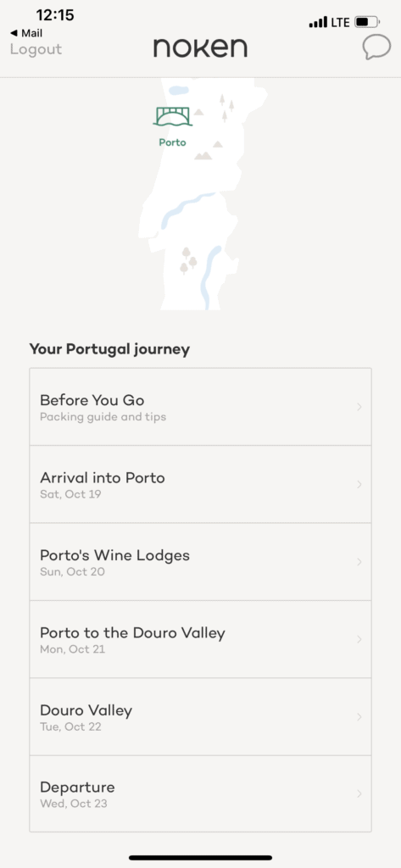
Task: Tap the blue lake at map top
Action: tap(179, 90)
